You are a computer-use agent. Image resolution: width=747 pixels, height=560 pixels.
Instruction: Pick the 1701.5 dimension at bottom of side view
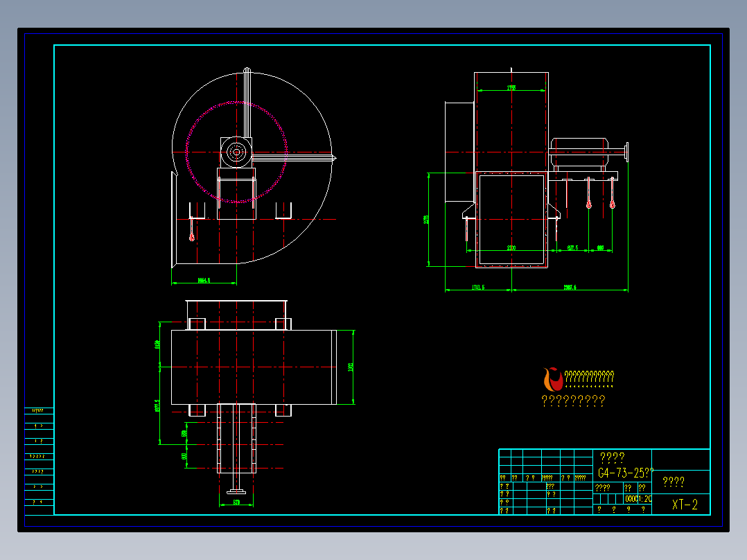pos(478,288)
